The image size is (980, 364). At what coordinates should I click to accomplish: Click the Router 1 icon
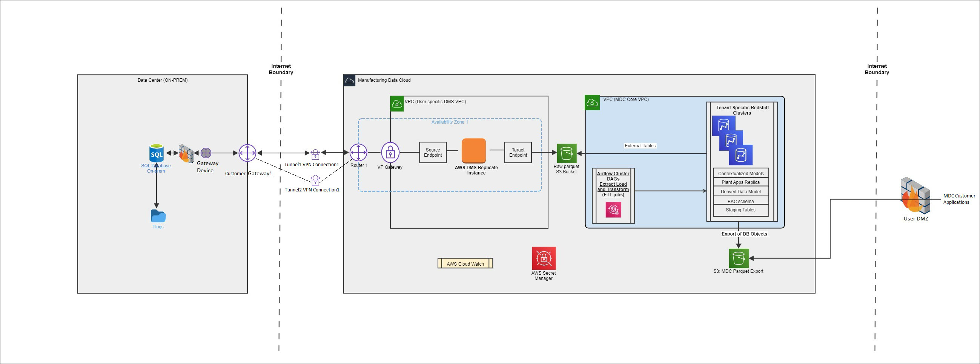[358, 153]
